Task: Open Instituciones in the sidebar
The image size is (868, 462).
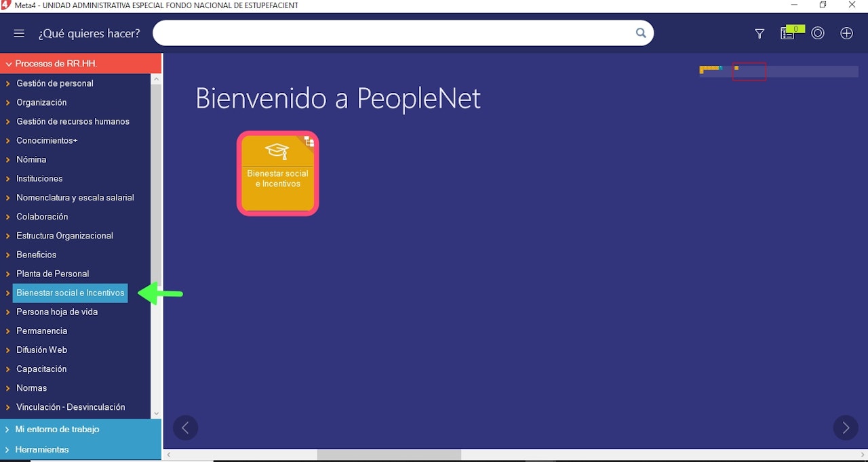Action: coord(39,178)
